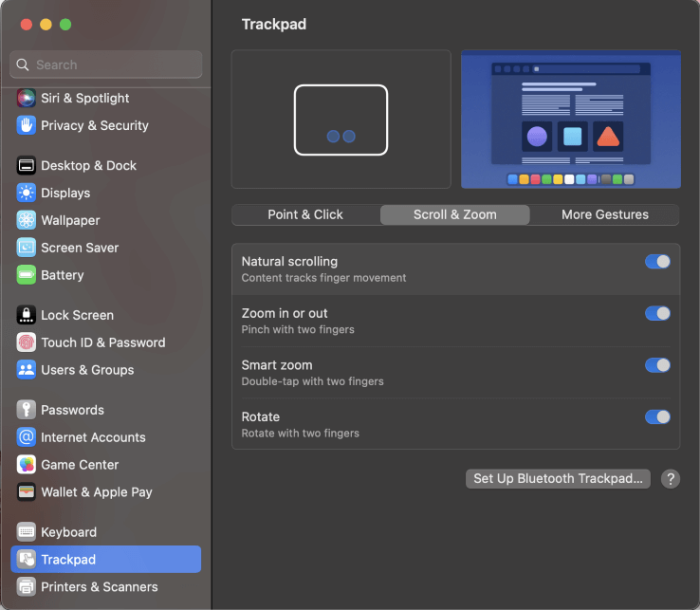This screenshot has height=610, width=700.
Task: Click the Touch ID fingerprint icon
Action: 26,342
